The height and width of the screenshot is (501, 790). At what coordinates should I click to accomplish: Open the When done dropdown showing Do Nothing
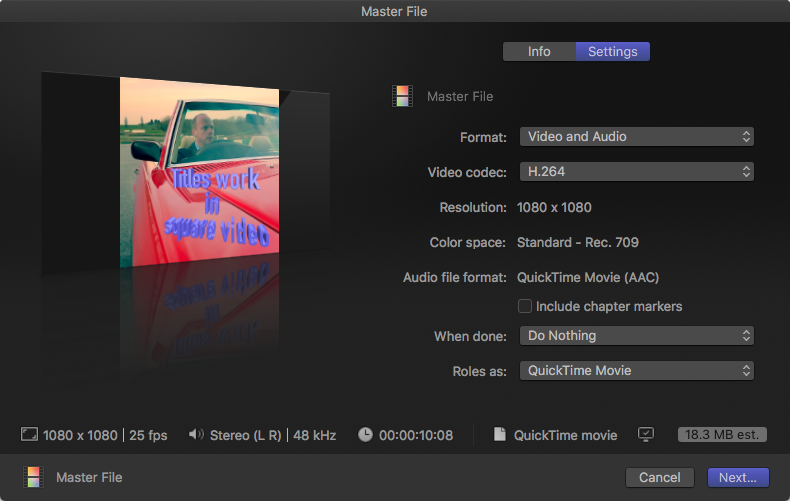click(x=637, y=336)
